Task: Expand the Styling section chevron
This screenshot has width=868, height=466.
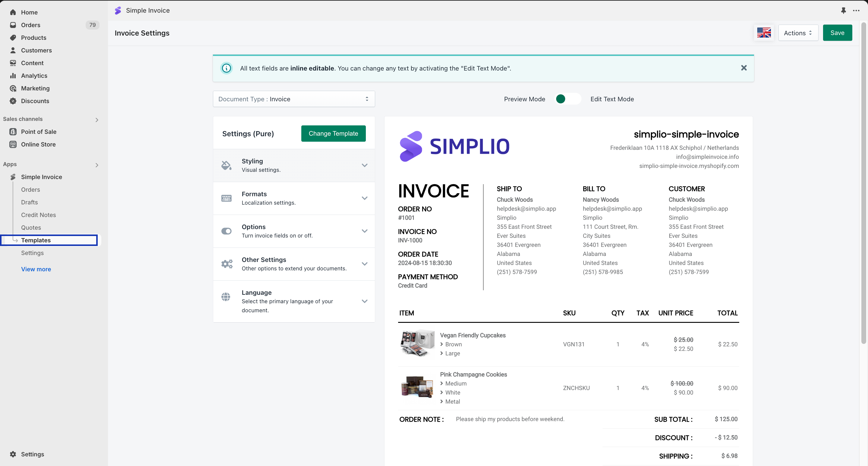Action: pos(364,165)
